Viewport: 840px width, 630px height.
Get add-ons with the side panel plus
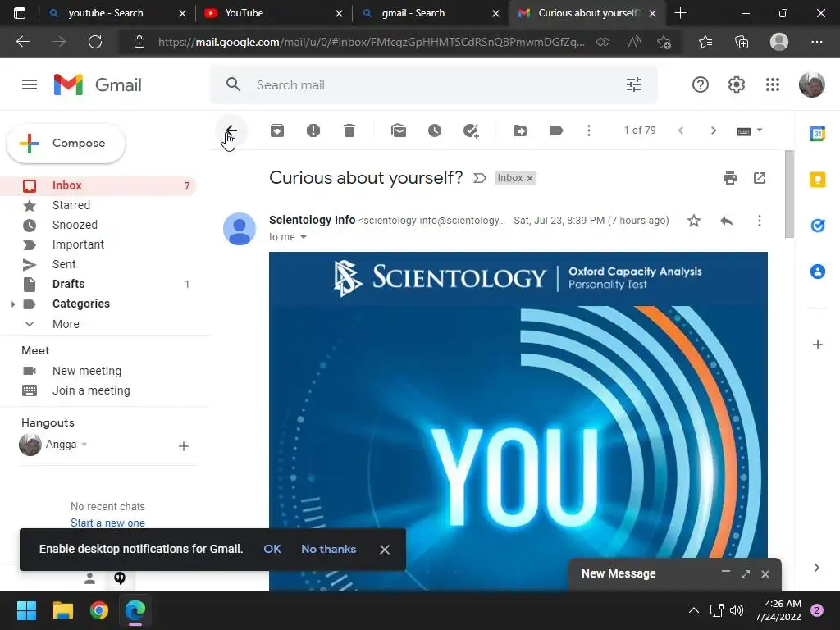point(818,345)
